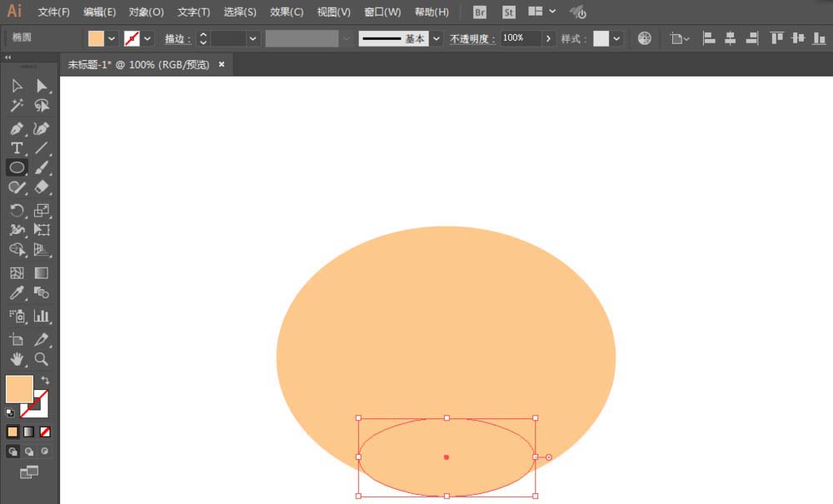Screen dimensions: 833x504
Task: Change screen mode button
Action: tap(28, 472)
